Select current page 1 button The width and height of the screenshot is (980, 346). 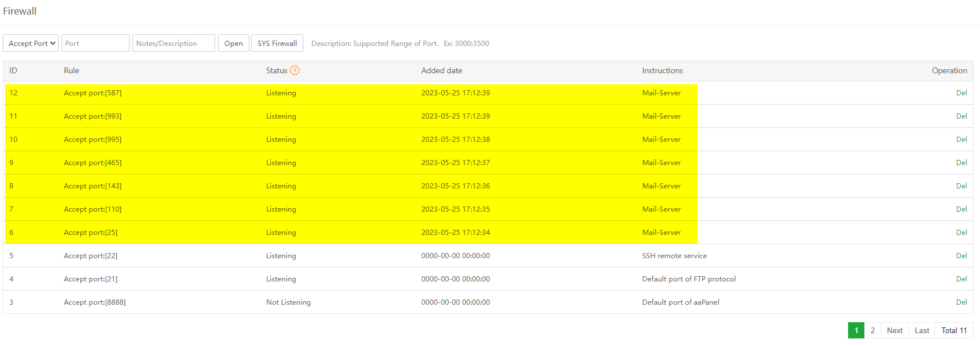pos(856,330)
